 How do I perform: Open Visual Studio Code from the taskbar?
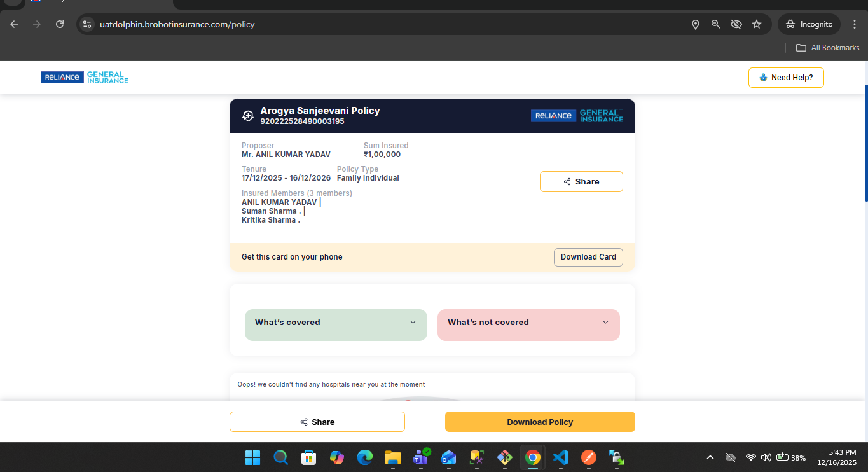[x=560, y=457]
